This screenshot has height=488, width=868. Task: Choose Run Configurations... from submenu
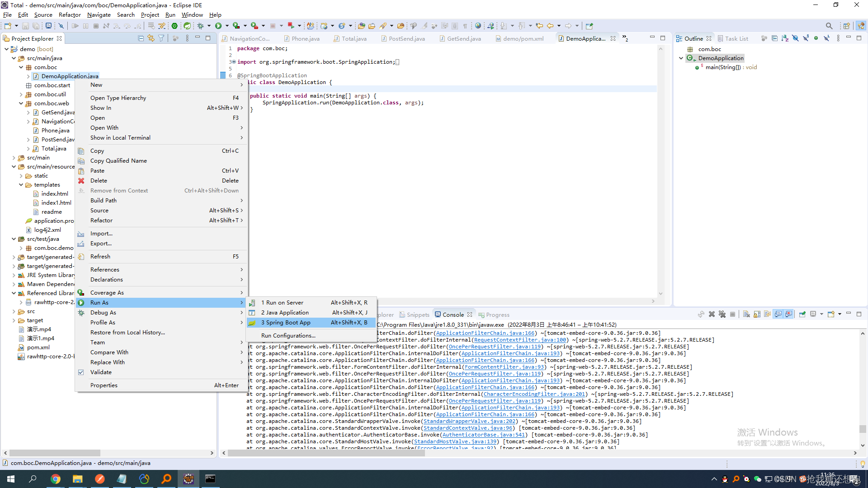pos(311,336)
